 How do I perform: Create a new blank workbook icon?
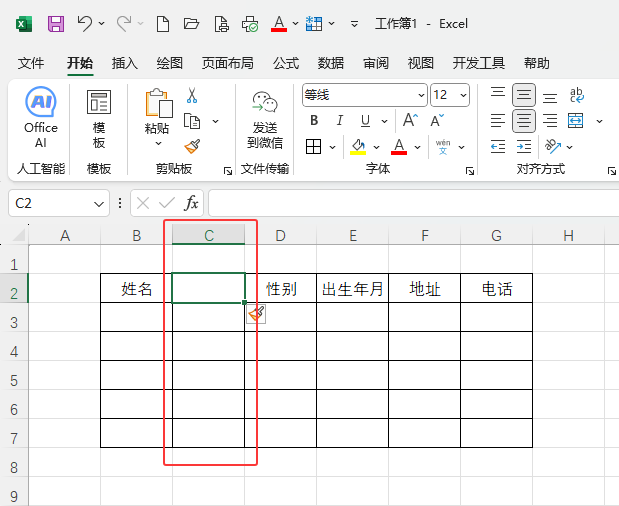pyautogui.click(x=163, y=24)
